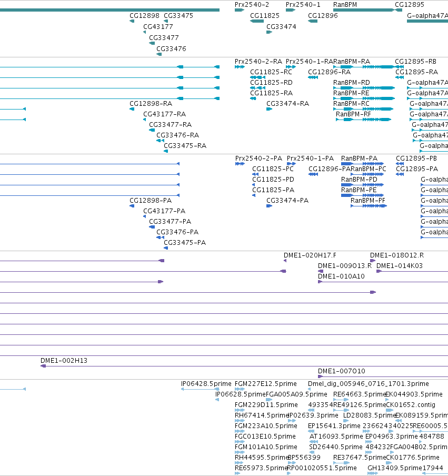Click the RanBPM-PE protein label

point(359,190)
